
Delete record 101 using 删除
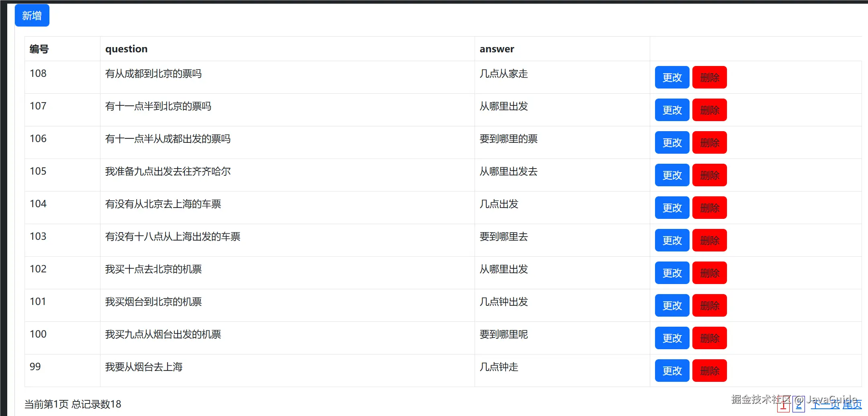(710, 305)
